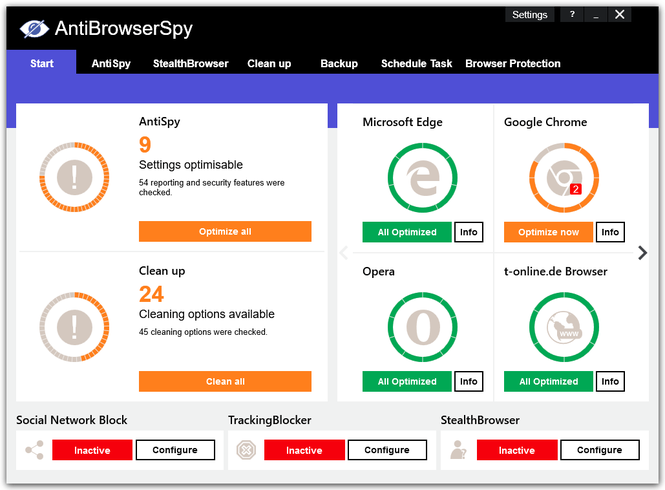Configure Social Network Block
Screen dimensions: 665x490
point(175,450)
